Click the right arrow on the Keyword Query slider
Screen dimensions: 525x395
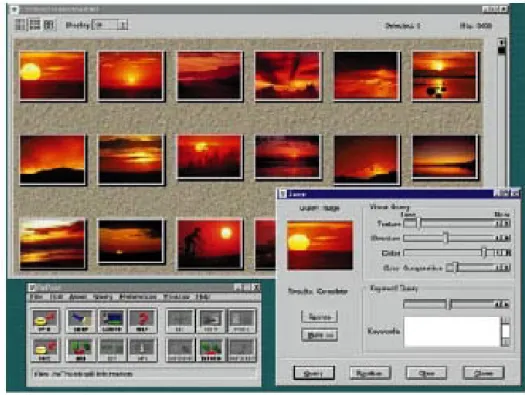click(x=507, y=305)
